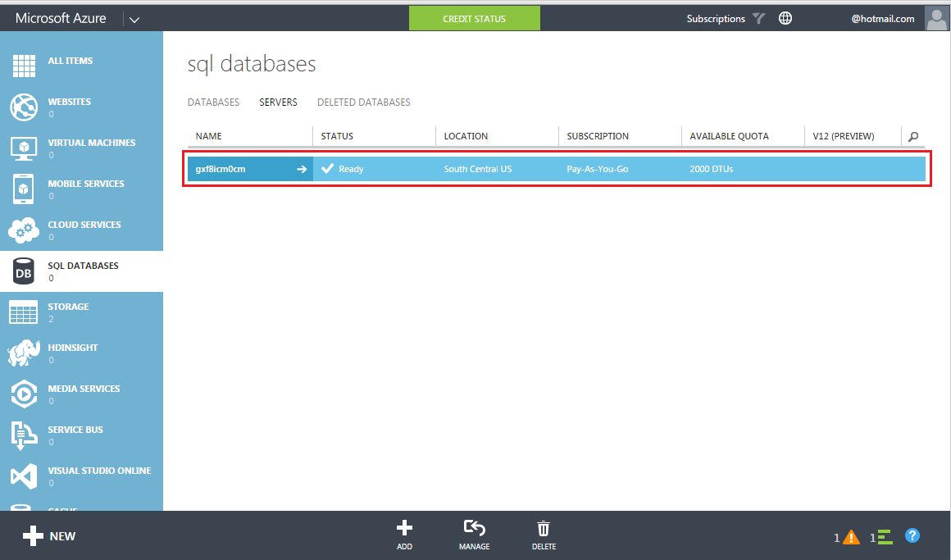Open HDInsight elephant icon
Image resolution: width=951 pixels, height=560 pixels.
pos(24,353)
